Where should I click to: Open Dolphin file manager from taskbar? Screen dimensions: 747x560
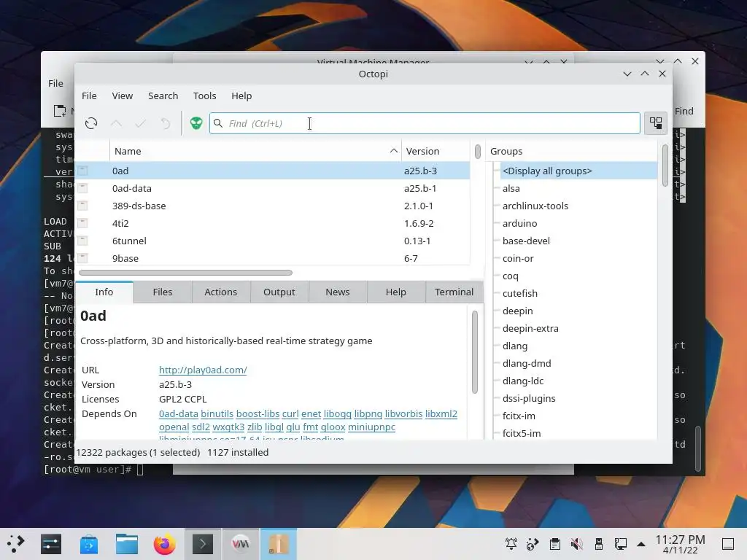127,544
